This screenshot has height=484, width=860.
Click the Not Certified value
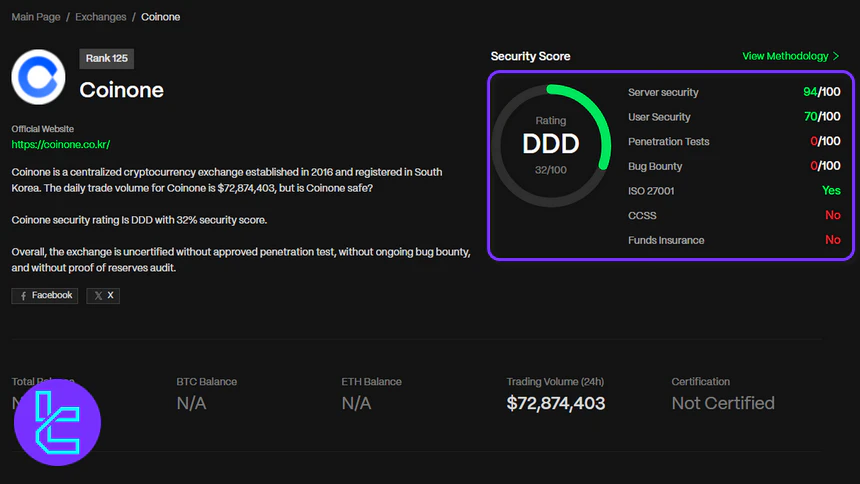[723, 403]
